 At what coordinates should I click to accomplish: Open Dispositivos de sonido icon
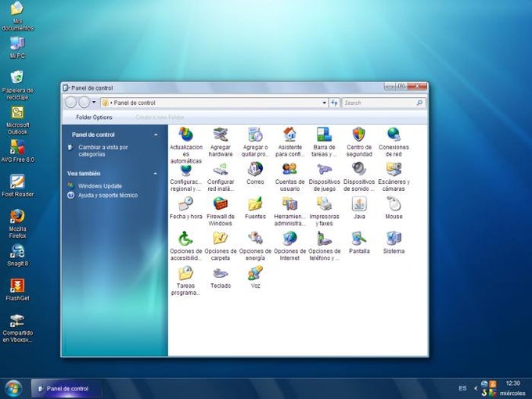tap(359, 169)
